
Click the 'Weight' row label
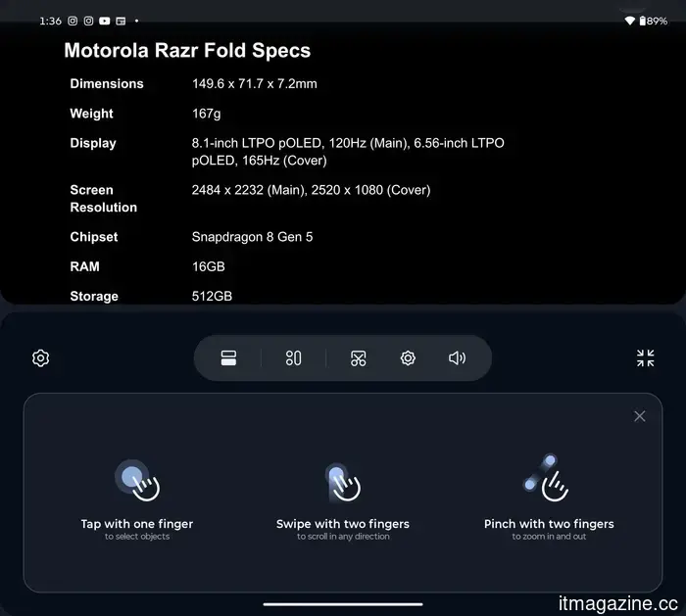91,114
